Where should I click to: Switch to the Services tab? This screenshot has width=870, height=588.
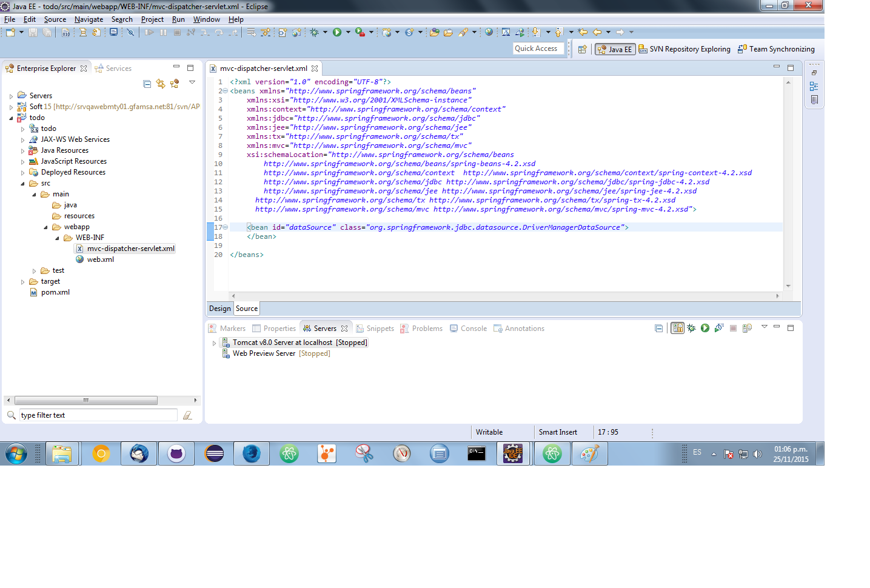pyautogui.click(x=113, y=68)
